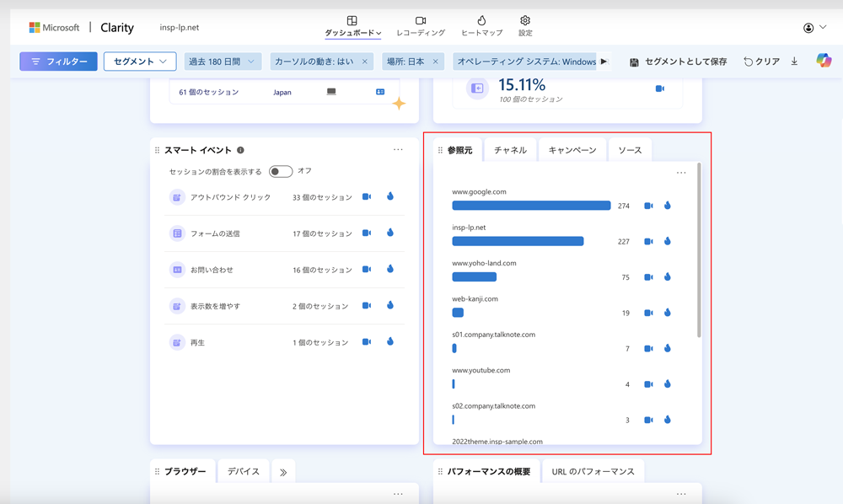Open heatmap for Outbound Click event

coord(390,196)
